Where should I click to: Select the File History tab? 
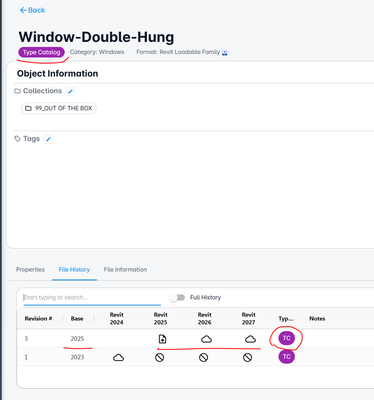tap(74, 269)
